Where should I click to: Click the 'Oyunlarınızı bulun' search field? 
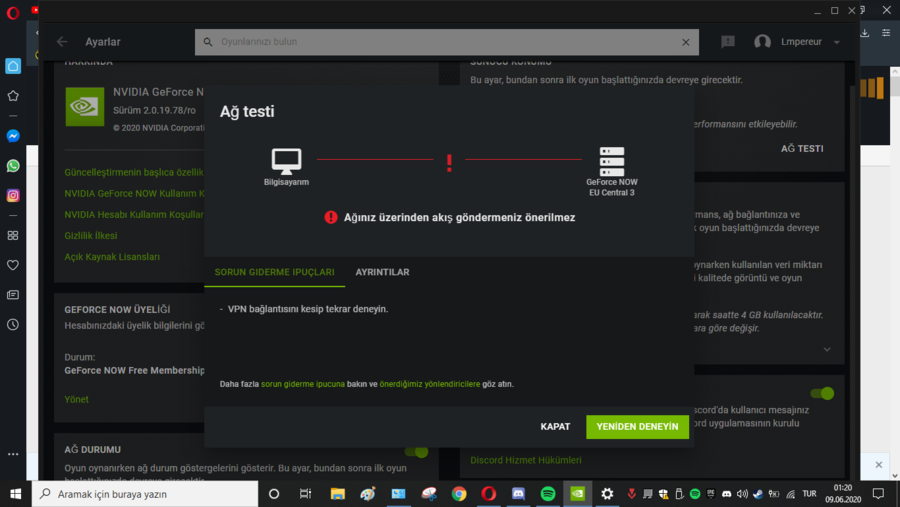click(x=447, y=42)
